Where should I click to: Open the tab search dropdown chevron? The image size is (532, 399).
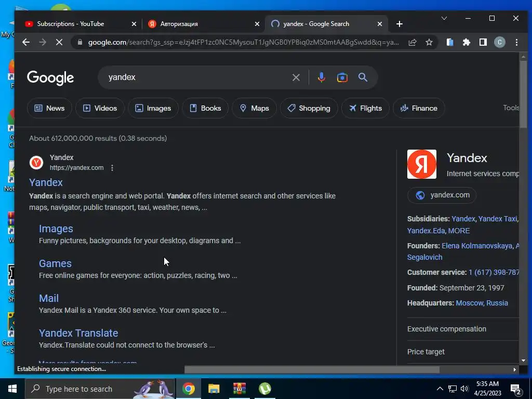(x=444, y=18)
